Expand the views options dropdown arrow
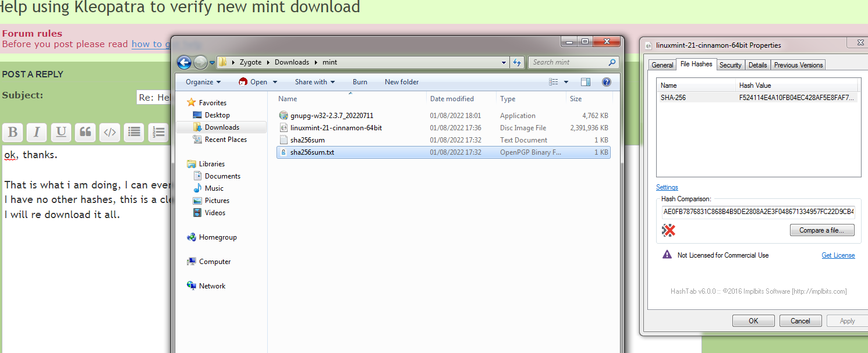The width and height of the screenshot is (868, 353). [566, 82]
